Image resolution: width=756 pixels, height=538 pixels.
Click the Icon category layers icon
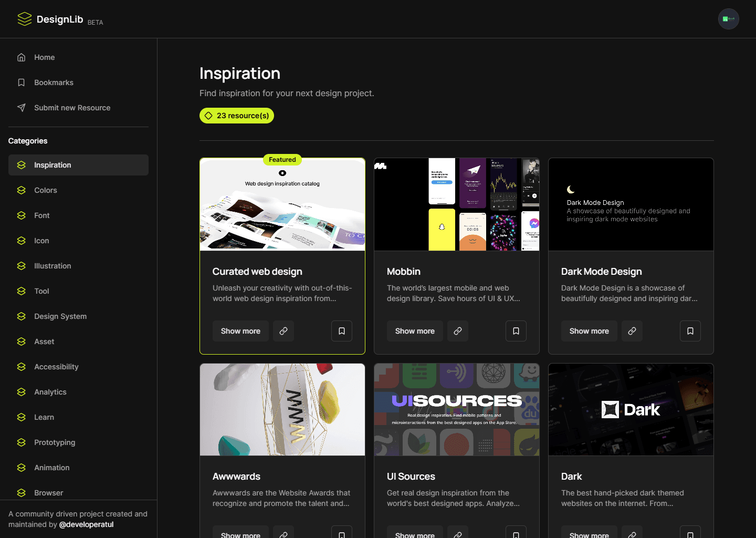coord(22,241)
